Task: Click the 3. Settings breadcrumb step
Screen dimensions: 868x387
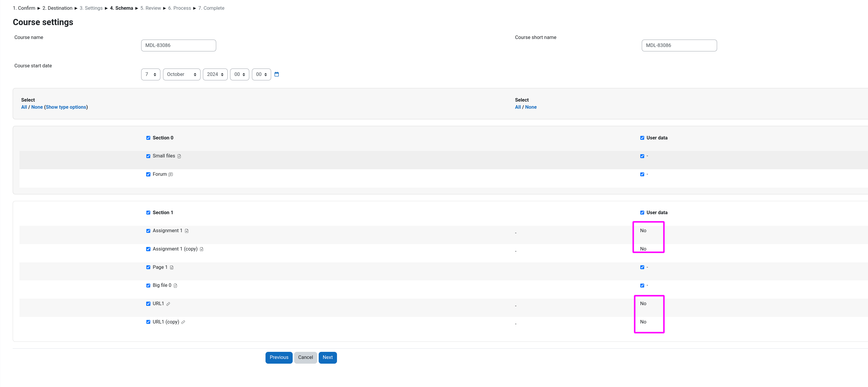Action: [x=91, y=8]
